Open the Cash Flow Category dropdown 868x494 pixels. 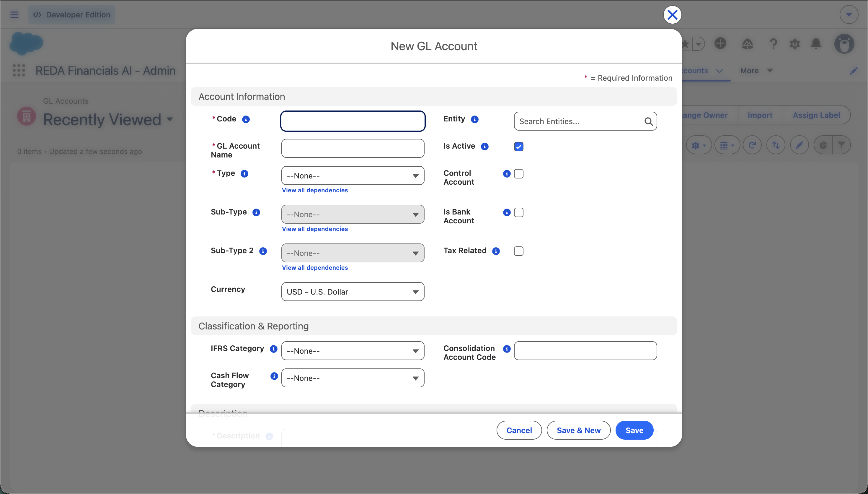(353, 378)
